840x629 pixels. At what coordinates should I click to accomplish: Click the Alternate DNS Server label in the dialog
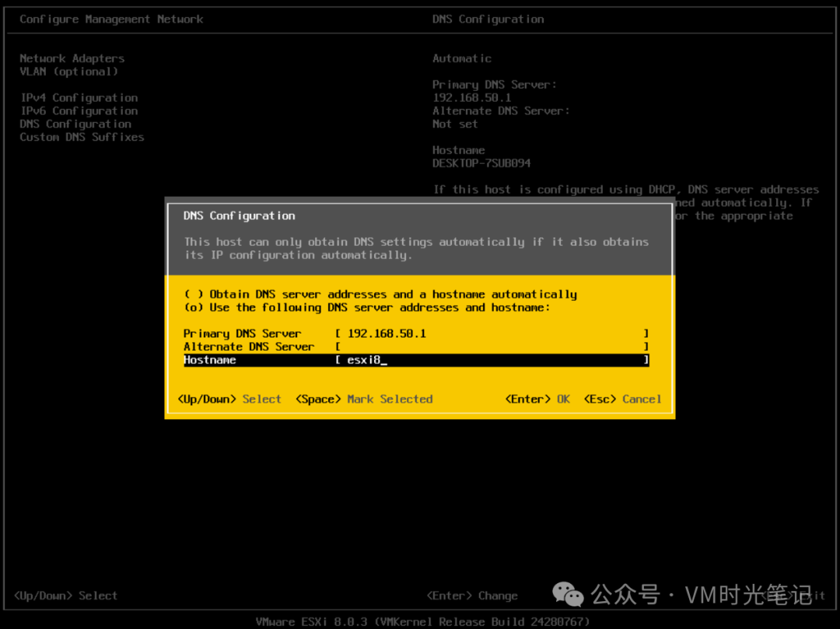[249, 347]
